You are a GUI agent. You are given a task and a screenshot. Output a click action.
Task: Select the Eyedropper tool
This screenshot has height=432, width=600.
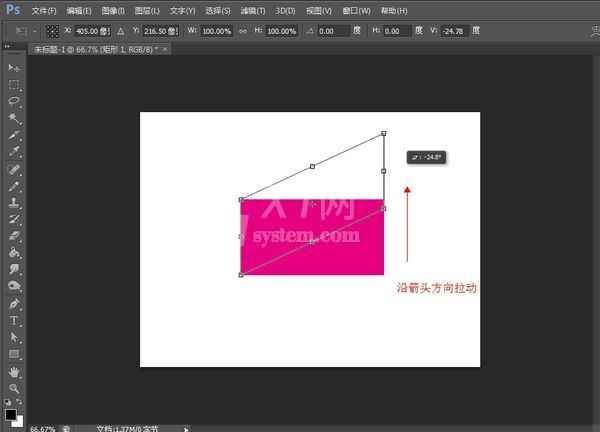(14, 152)
